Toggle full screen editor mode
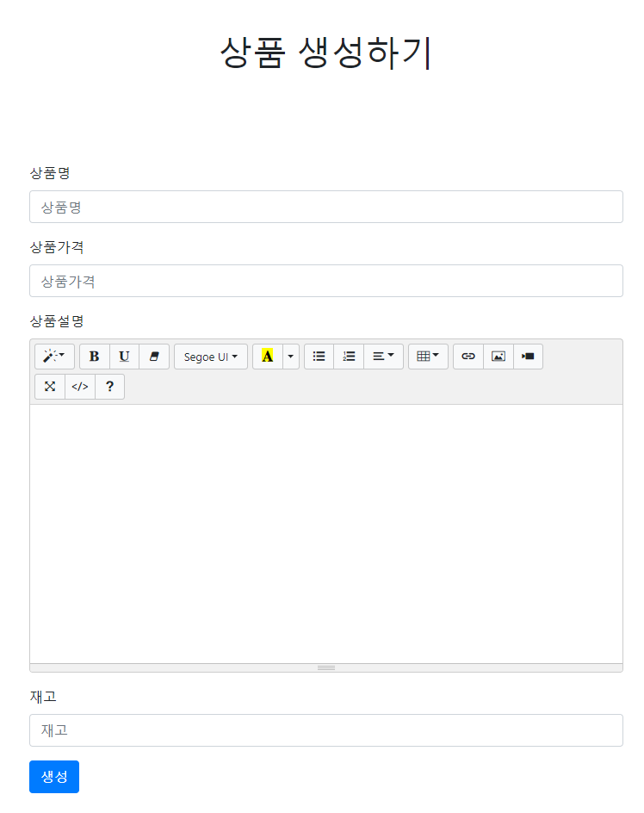This screenshot has height=813, width=644. pyautogui.click(x=50, y=387)
